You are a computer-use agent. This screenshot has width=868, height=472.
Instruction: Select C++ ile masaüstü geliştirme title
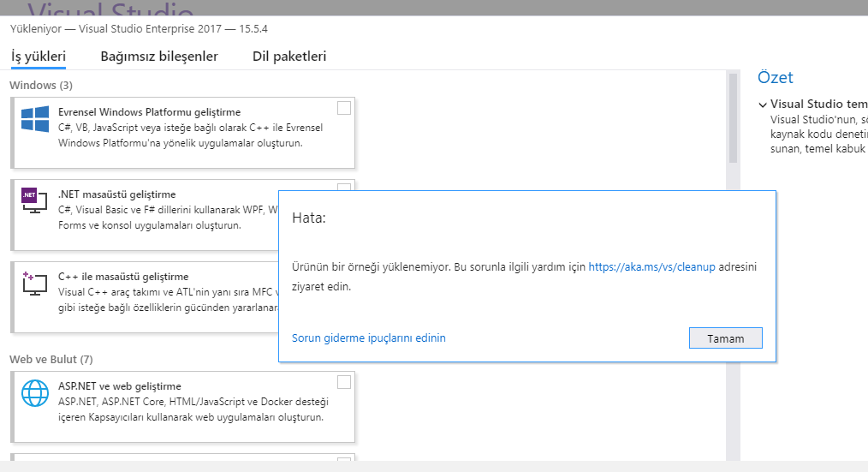tap(123, 277)
